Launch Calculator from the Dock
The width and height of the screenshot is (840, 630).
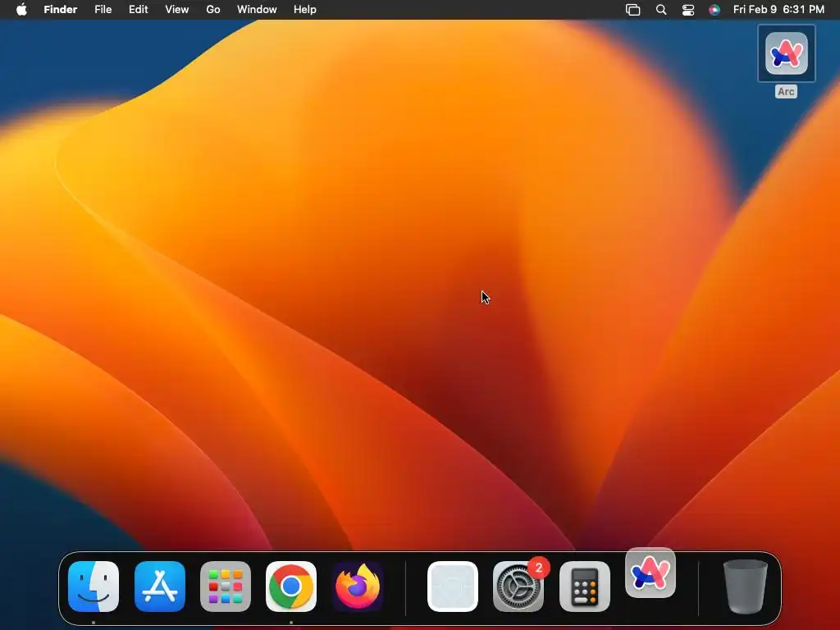(584, 587)
